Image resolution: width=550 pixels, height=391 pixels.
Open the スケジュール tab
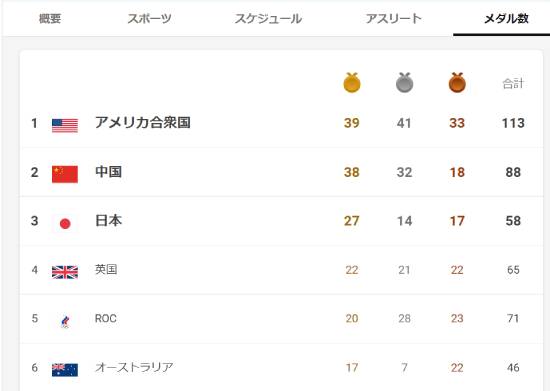coord(268,19)
